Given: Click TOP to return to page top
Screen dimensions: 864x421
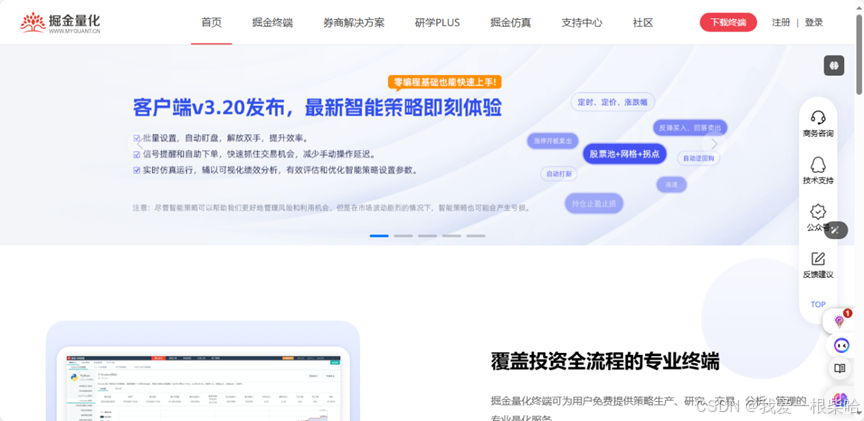Looking at the screenshot, I should pos(818,304).
